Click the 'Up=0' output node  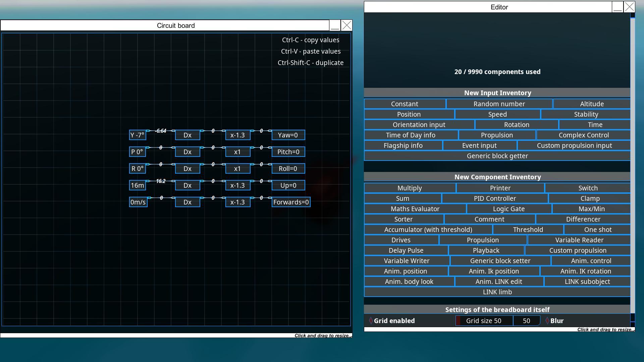288,185
